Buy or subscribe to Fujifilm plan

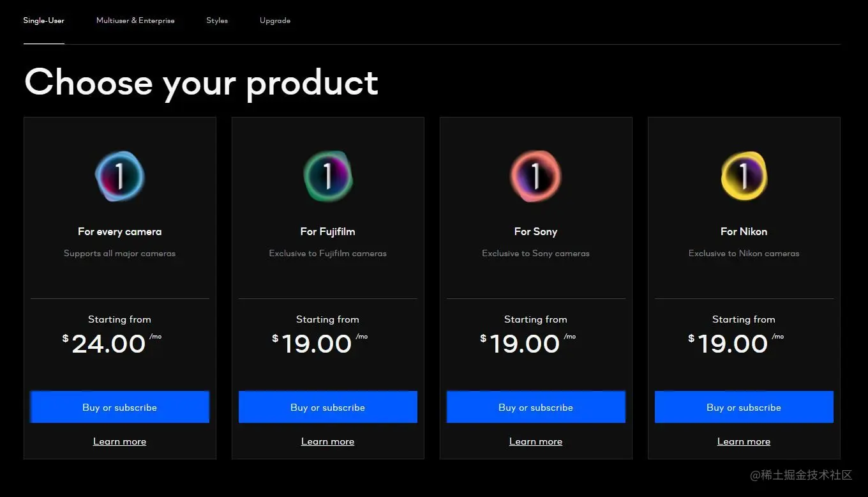pos(328,407)
